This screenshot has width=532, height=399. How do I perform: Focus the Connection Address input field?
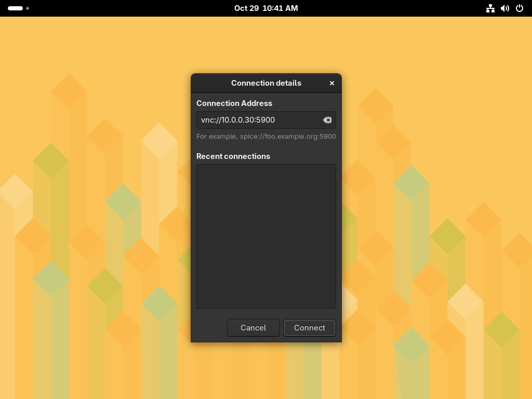coord(266,120)
